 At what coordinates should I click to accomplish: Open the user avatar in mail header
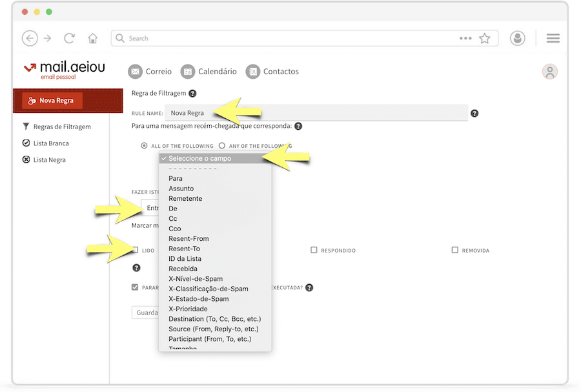point(549,72)
